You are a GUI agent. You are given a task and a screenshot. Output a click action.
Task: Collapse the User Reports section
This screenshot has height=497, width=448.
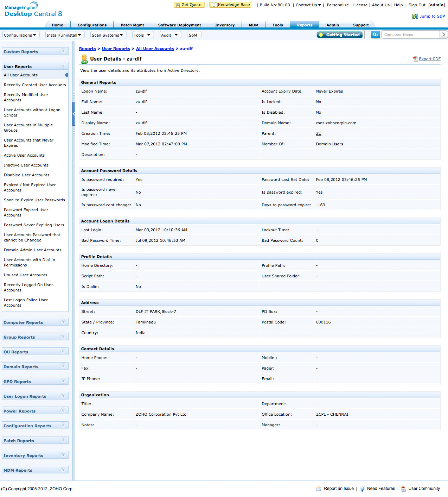[x=63, y=66]
